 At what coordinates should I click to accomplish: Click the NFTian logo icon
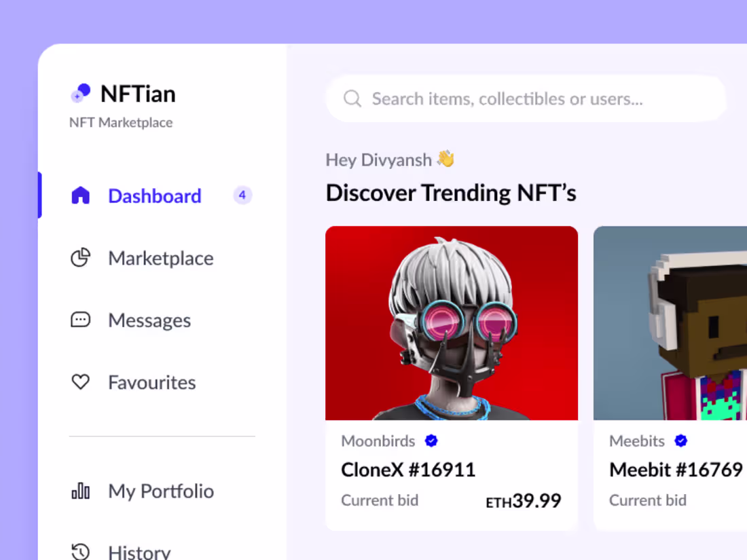point(80,92)
